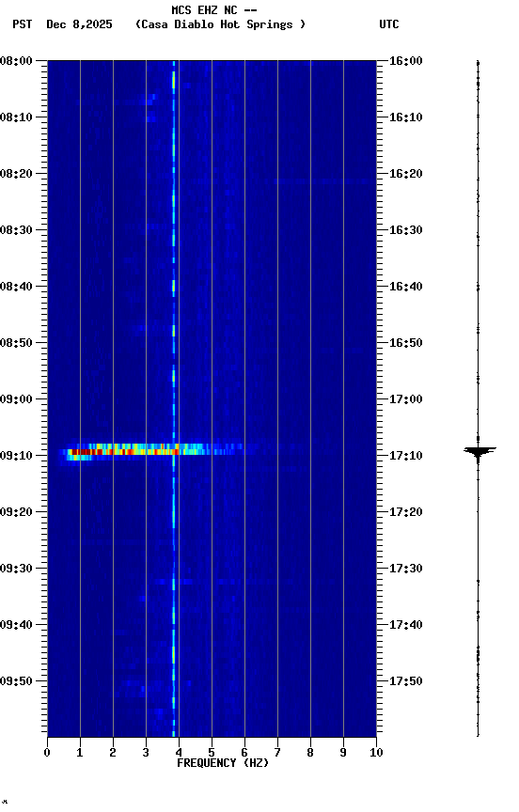Click the '09:20' PST time label
Viewport: 519px width, 812px height.
pos(16,512)
